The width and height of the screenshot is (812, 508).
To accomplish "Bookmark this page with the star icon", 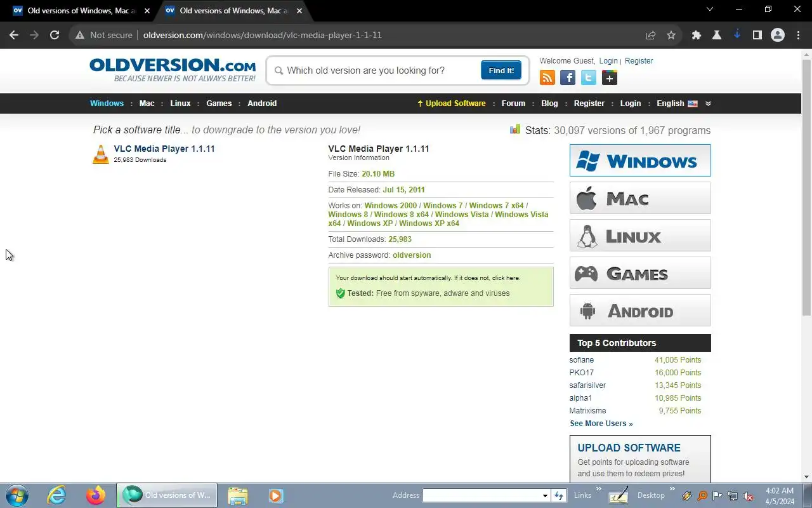I will click(671, 36).
